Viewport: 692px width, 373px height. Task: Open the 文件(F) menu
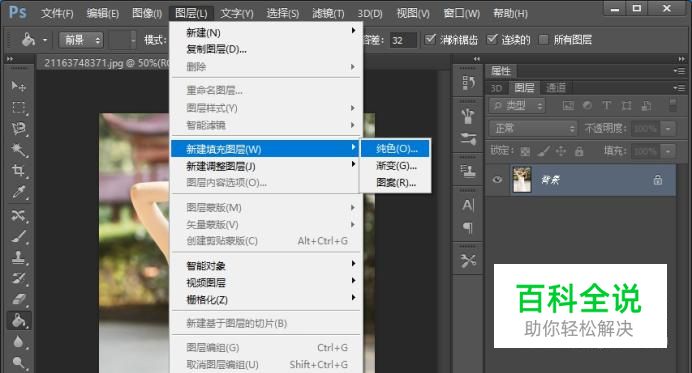pyautogui.click(x=57, y=13)
